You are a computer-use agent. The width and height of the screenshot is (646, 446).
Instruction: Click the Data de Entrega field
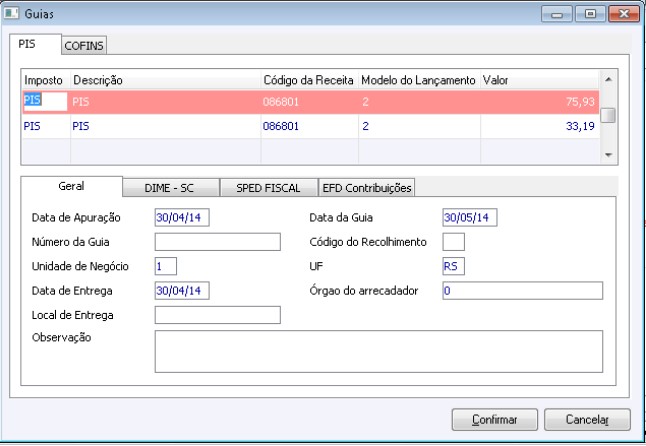tap(182, 290)
